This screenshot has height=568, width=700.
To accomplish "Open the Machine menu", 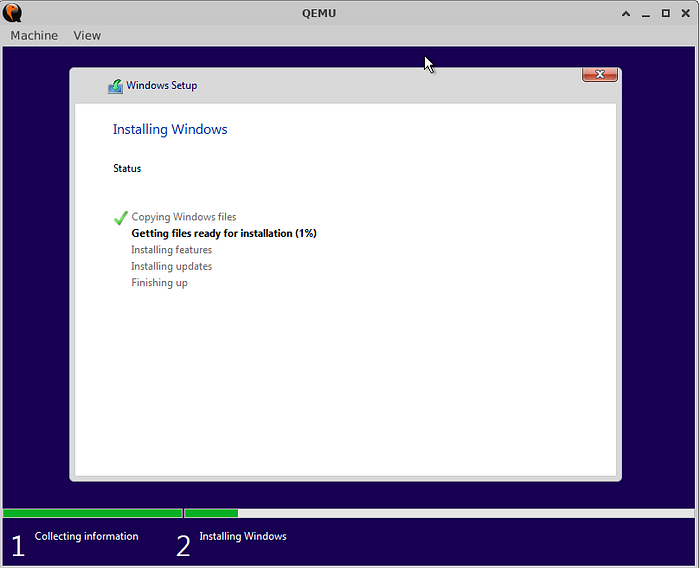I will coord(34,35).
